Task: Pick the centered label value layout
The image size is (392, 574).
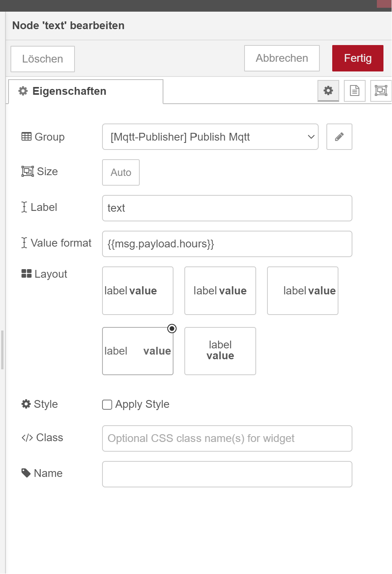Action: (x=220, y=290)
